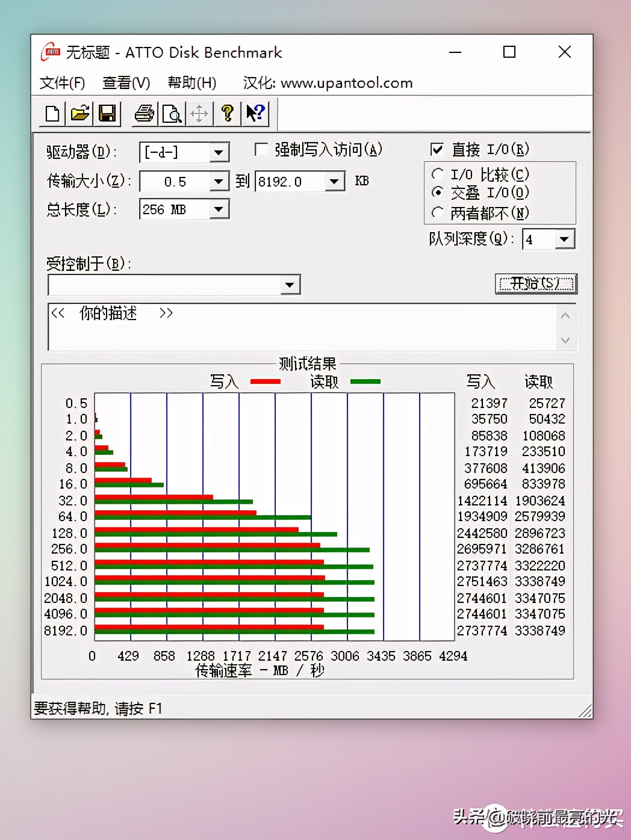Enable 强制写入访问 checkbox

261,149
